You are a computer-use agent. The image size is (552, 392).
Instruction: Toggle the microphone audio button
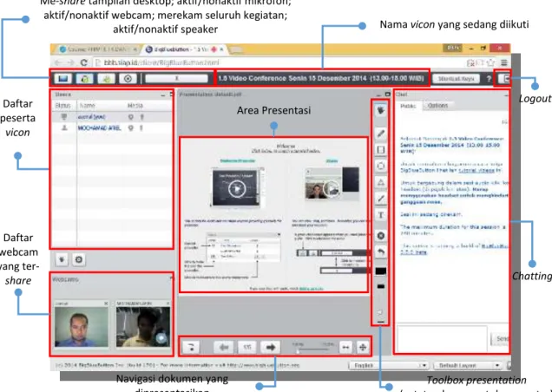tap(85, 78)
